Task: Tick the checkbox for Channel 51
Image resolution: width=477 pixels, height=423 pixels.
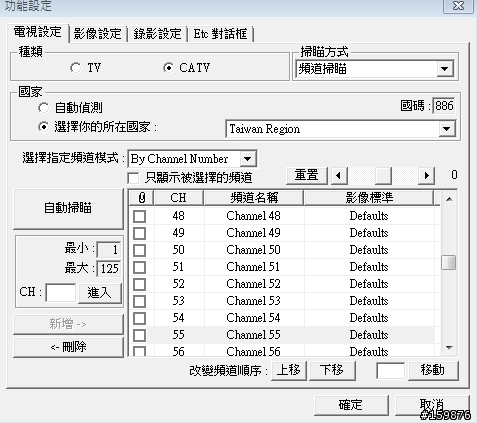Action: 139,267
